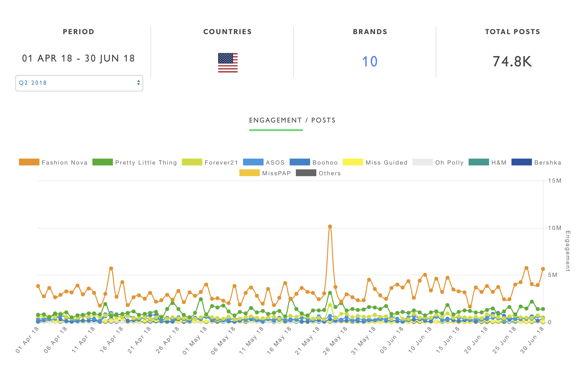The image size is (588, 373).
Task: Click the Pretty Little Thing legend label
Action: pyautogui.click(x=146, y=162)
